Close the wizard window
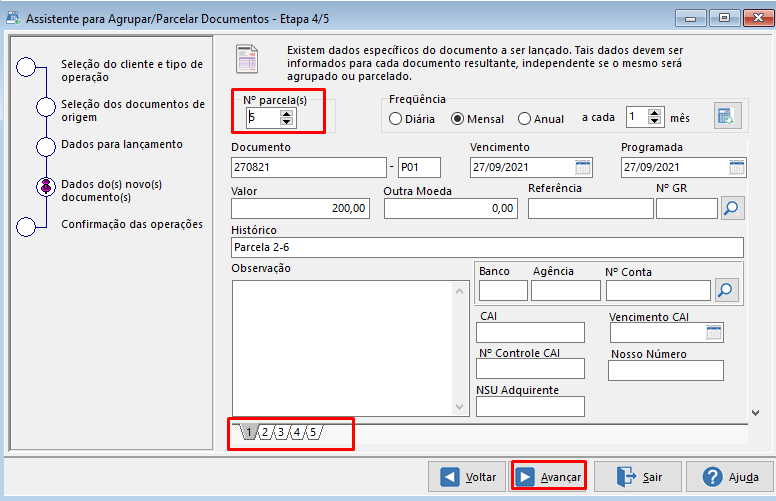Image resolution: width=776 pixels, height=501 pixels. click(758, 18)
